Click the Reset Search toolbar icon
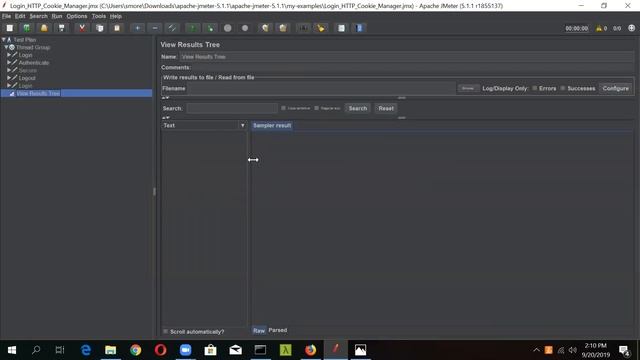The height and width of the screenshot is (360, 640). click(x=321, y=28)
